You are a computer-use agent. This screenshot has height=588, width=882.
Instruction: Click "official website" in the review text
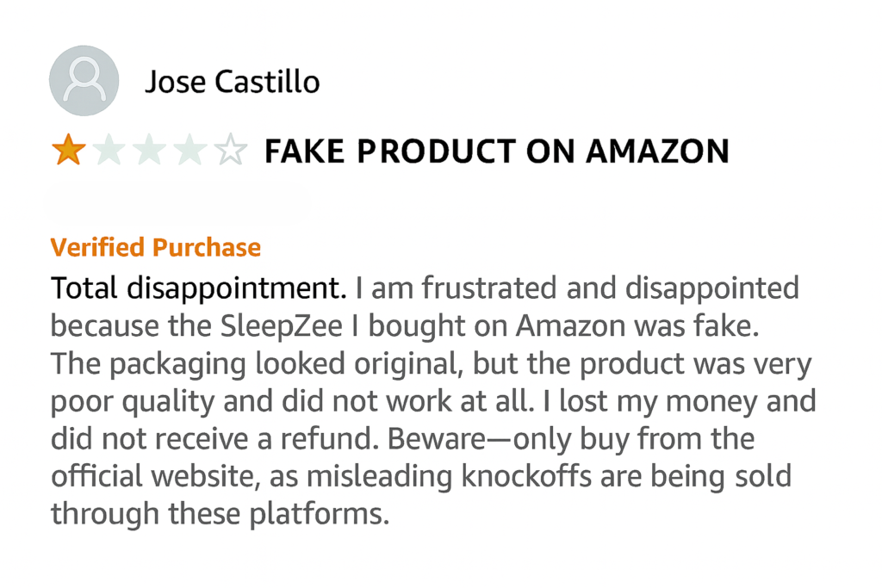pos(171,476)
